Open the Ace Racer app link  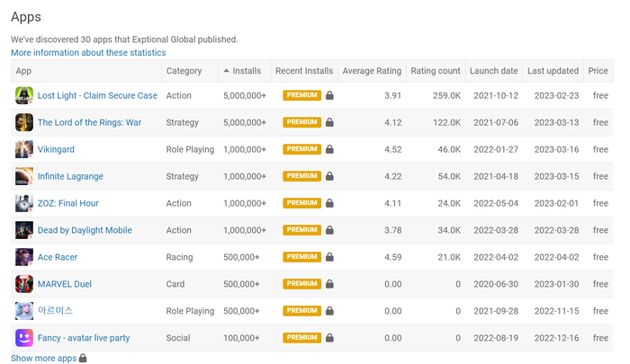58,257
